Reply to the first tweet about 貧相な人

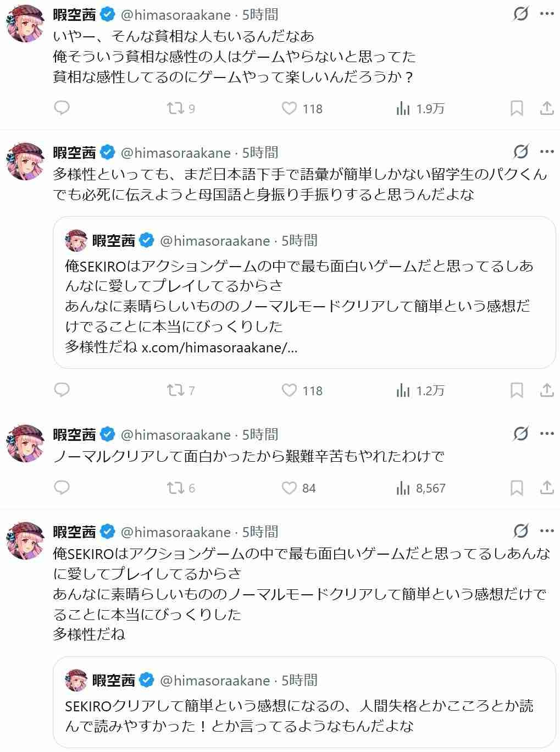point(62,108)
